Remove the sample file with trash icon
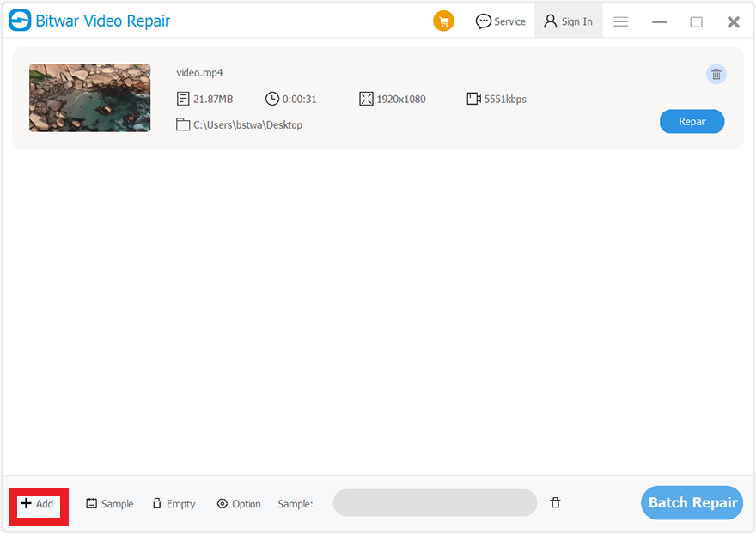This screenshot has width=756, height=534. [556, 503]
